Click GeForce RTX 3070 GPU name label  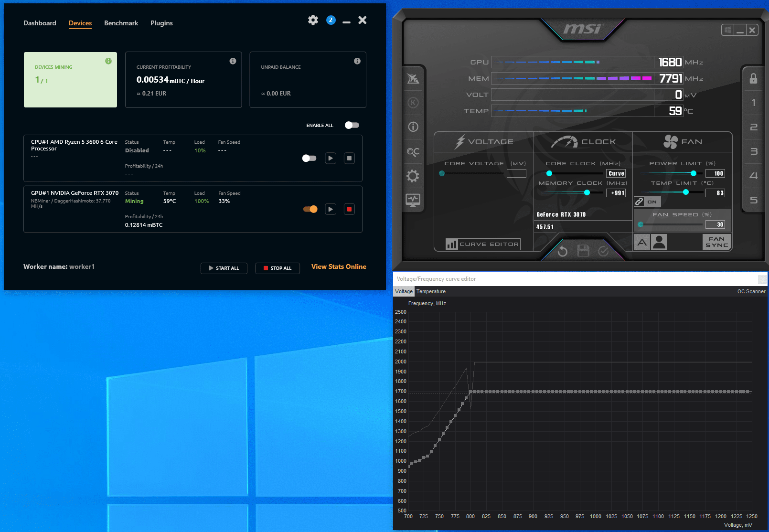561,214
